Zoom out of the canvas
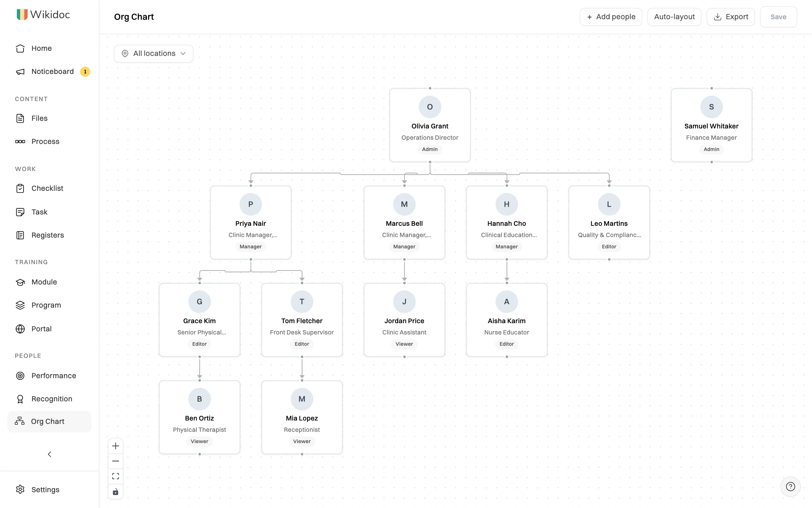This screenshot has width=812, height=508. coord(115,461)
